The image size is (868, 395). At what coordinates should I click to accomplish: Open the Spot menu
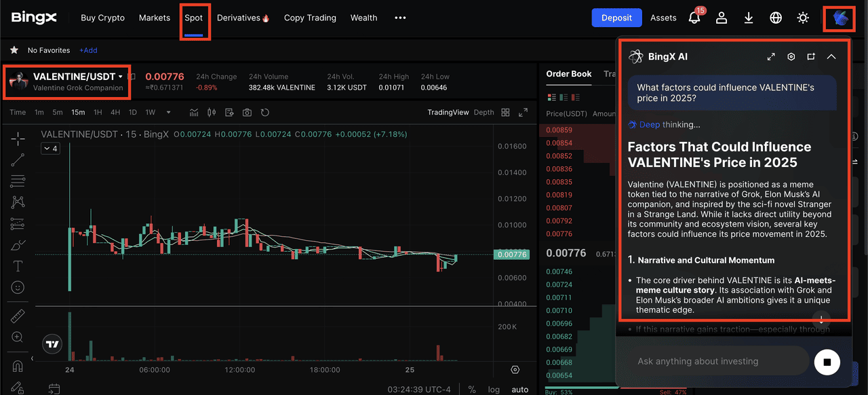coord(194,18)
